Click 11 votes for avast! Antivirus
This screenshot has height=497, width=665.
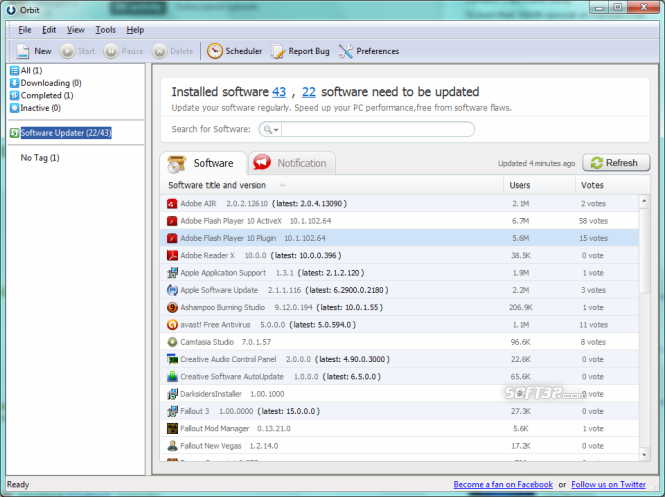(593, 325)
